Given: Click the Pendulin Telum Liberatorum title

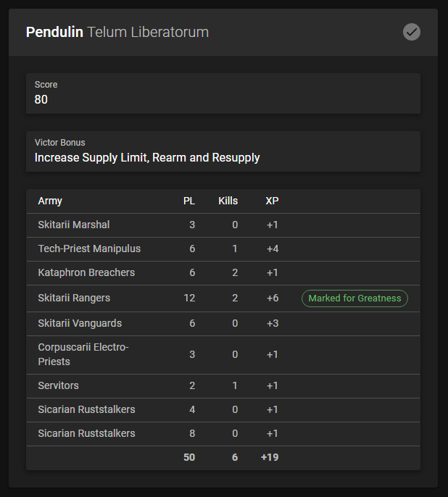Looking at the screenshot, I should click(117, 32).
